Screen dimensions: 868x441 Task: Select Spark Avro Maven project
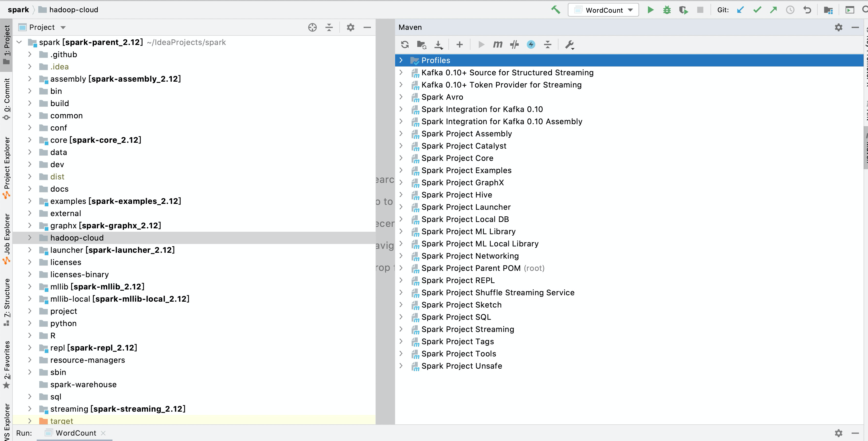[442, 97]
